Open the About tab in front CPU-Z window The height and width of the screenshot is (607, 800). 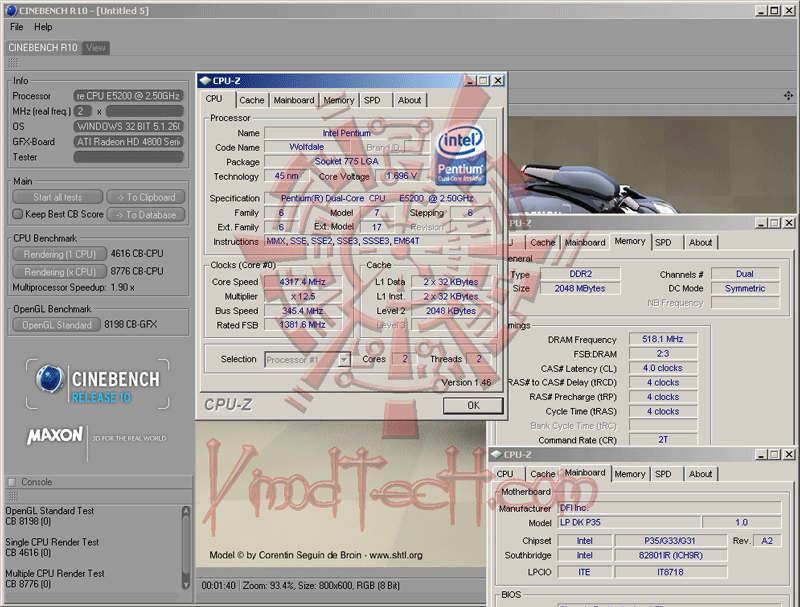tap(410, 100)
